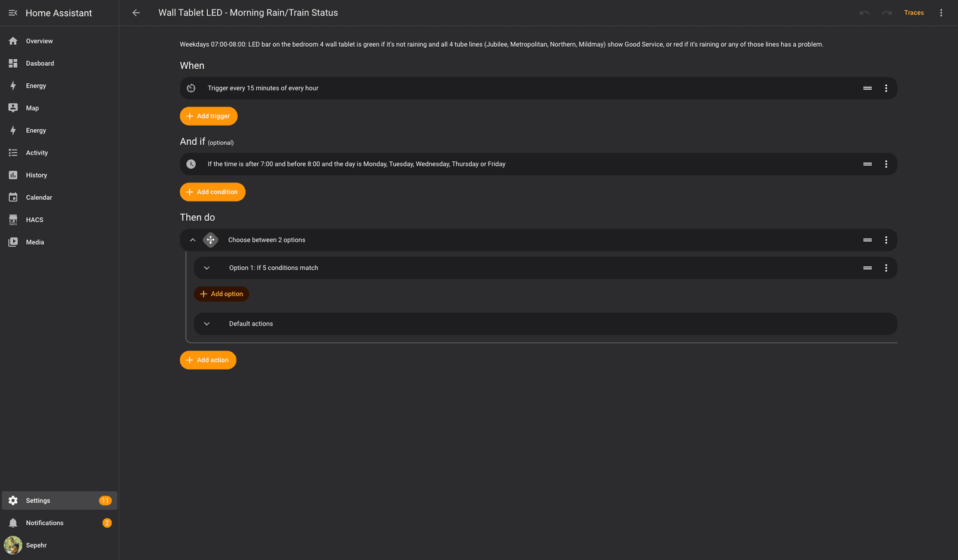Open Sepehr's user profile avatar
The image size is (958, 560).
[x=13, y=545]
